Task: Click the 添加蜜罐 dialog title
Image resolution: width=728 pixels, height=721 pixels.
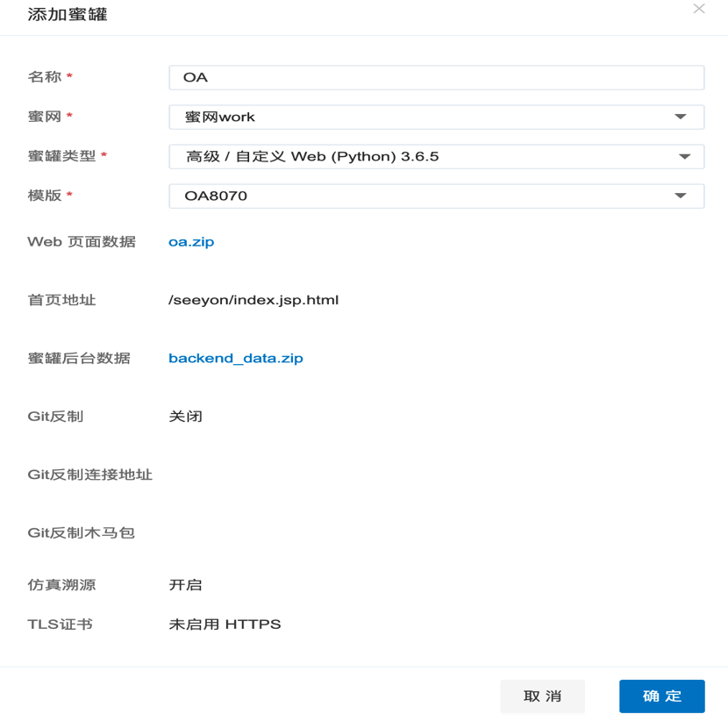Action: tap(68, 14)
